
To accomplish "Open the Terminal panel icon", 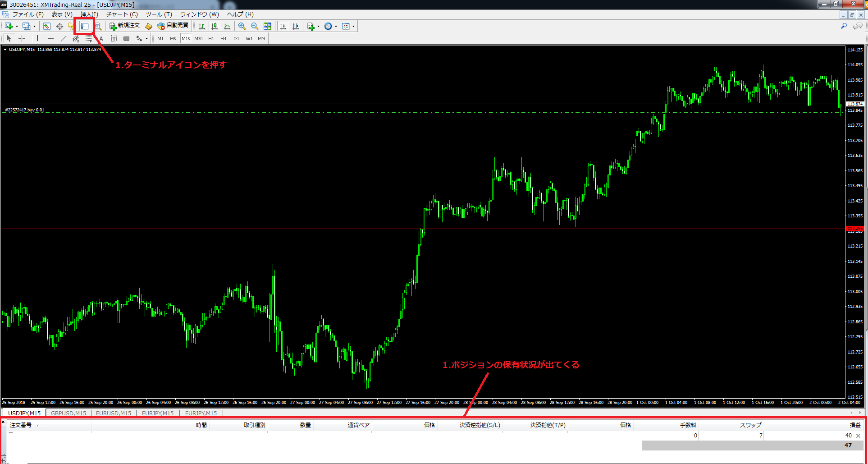I will [x=85, y=26].
